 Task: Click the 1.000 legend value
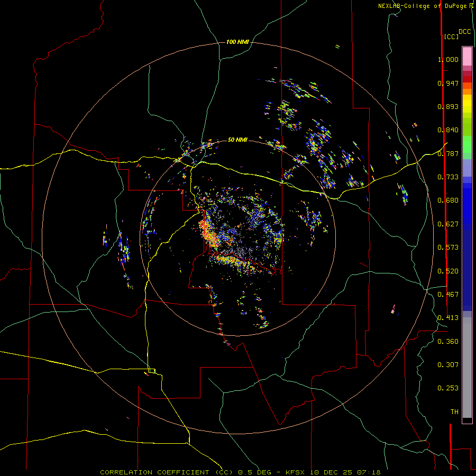point(448,59)
